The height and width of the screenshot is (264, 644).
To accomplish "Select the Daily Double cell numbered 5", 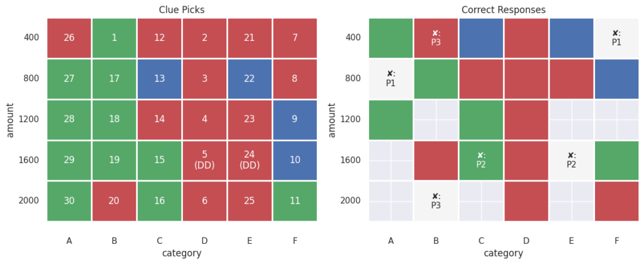I will pyautogui.click(x=205, y=160).
